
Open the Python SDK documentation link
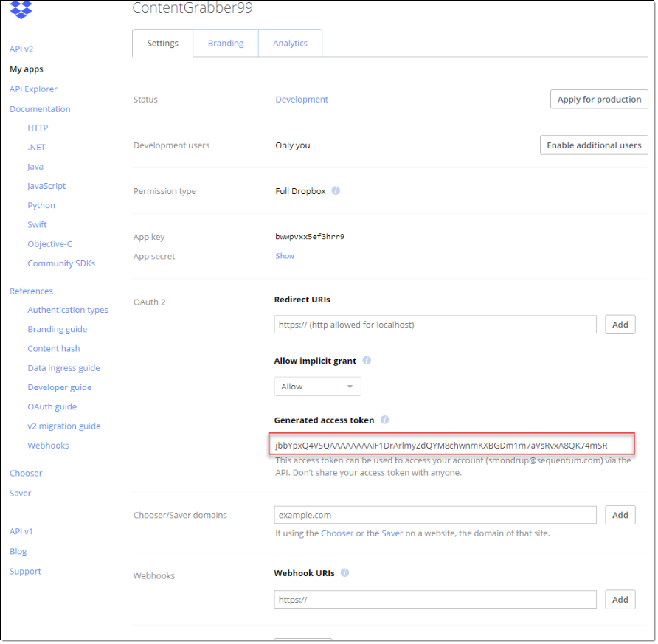(x=41, y=204)
